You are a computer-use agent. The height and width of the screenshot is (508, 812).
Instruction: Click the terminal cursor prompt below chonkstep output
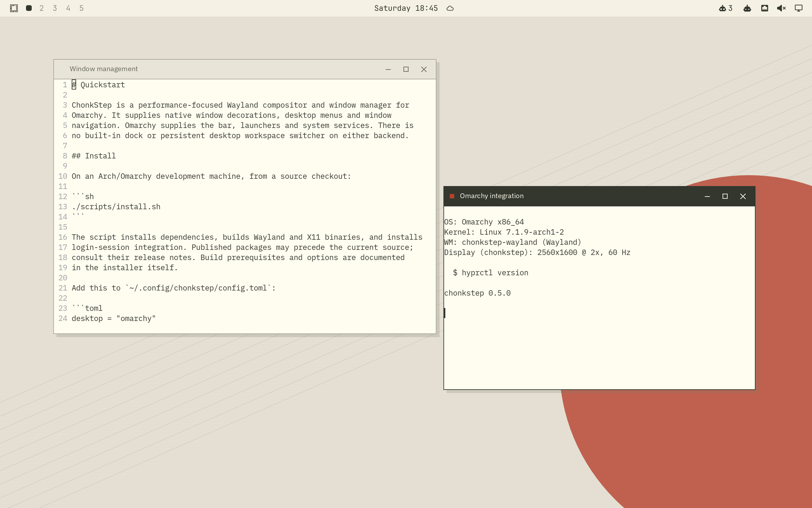pyautogui.click(x=445, y=313)
